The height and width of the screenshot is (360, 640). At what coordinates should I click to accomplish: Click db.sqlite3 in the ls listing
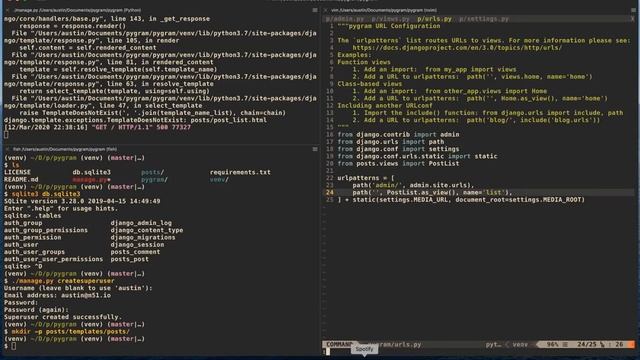pos(91,172)
